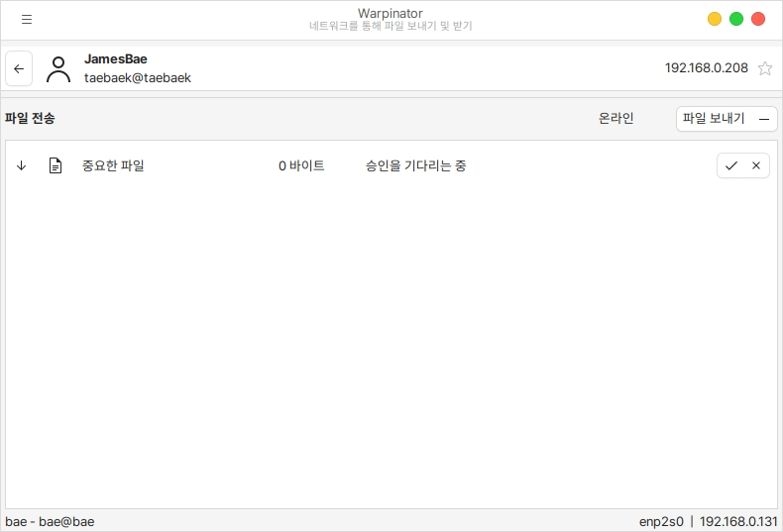Click the remote IP address 192.168.0.208
Screen dimensions: 783x532
[707, 68]
